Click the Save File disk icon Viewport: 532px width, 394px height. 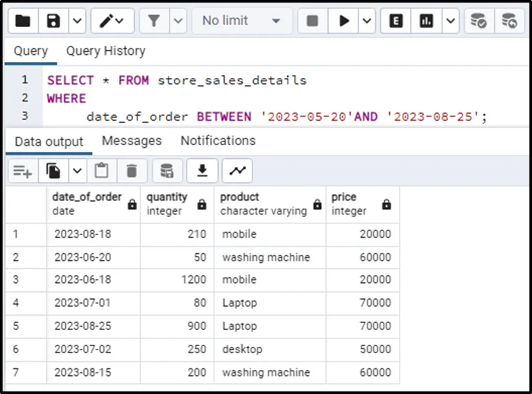pyautogui.click(x=54, y=21)
